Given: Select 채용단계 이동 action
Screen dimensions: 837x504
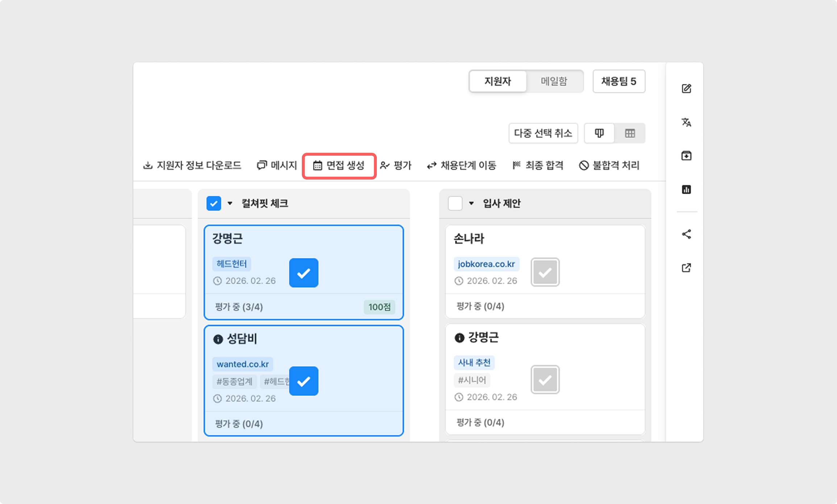Looking at the screenshot, I should [x=461, y=165].
